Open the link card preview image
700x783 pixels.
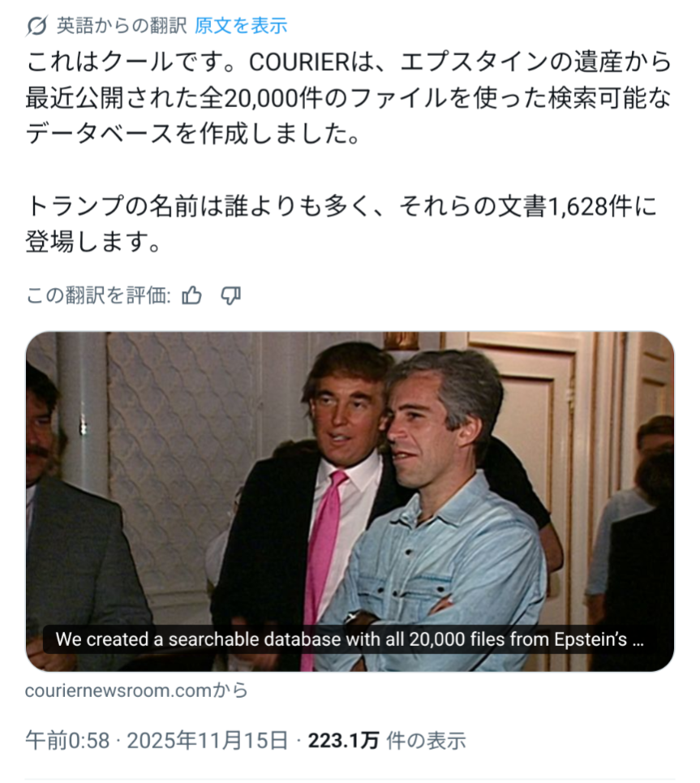coord(350,501)
